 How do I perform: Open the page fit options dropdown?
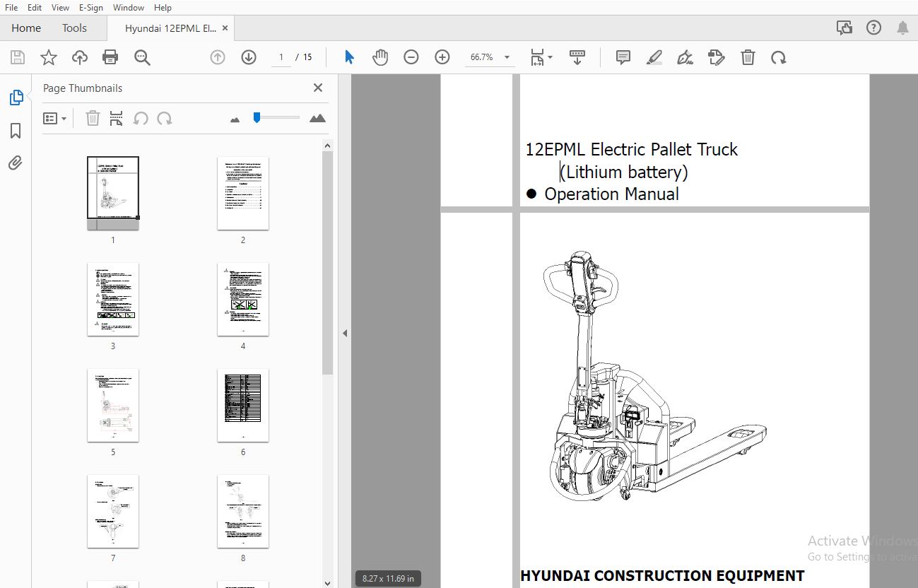point(541,57)
